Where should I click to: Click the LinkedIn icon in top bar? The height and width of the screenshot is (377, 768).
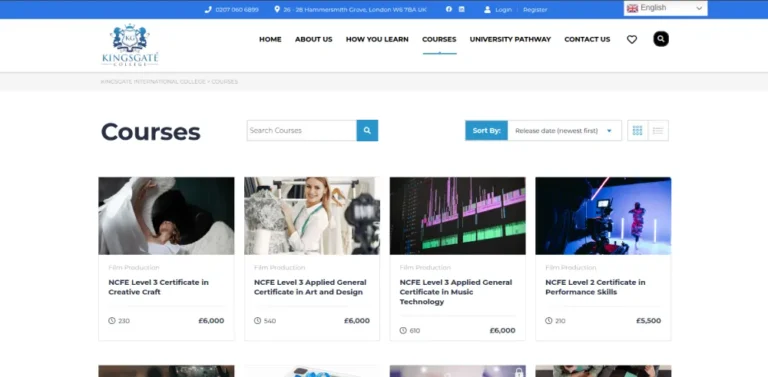point(461,9)
